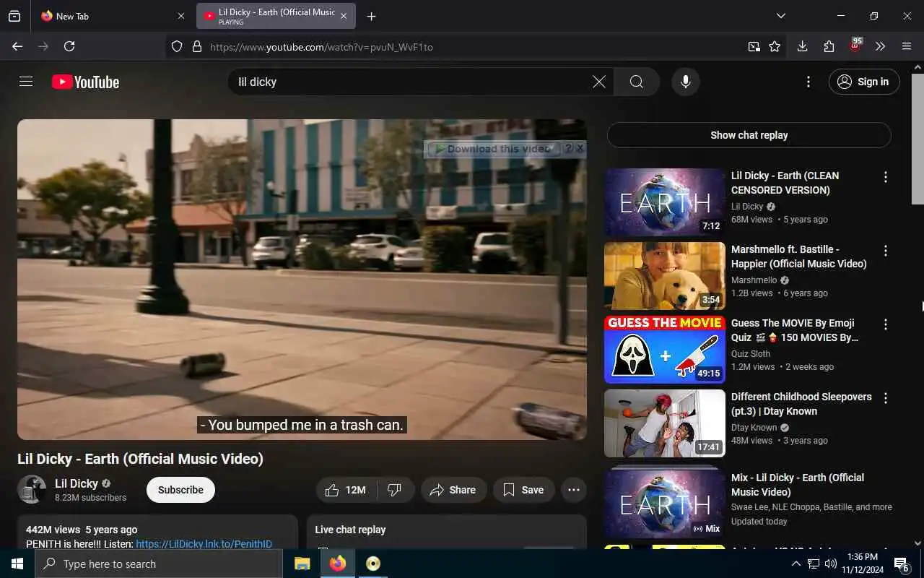The image size is (924, 578).
Task: Open Windows notification center
Action: coord(902,564)
